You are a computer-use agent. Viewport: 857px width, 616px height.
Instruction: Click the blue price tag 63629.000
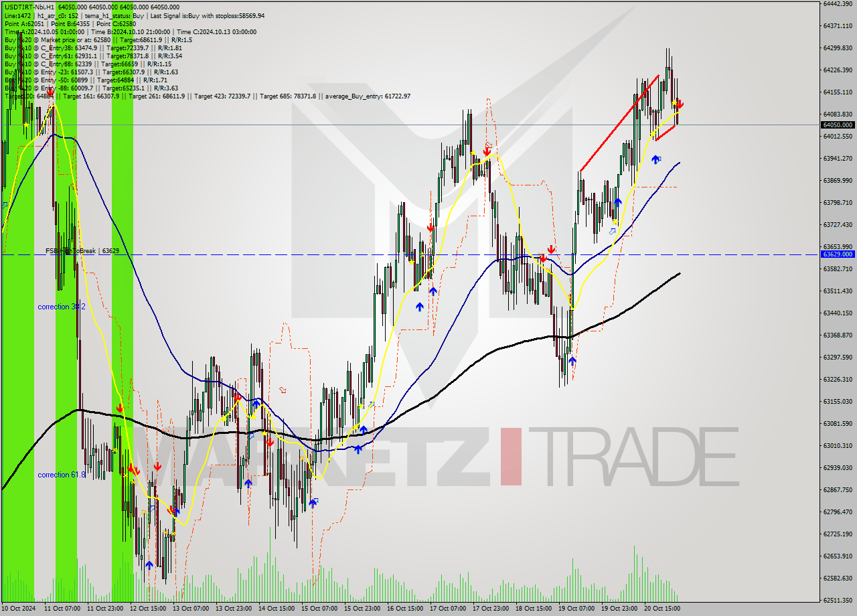838,254
